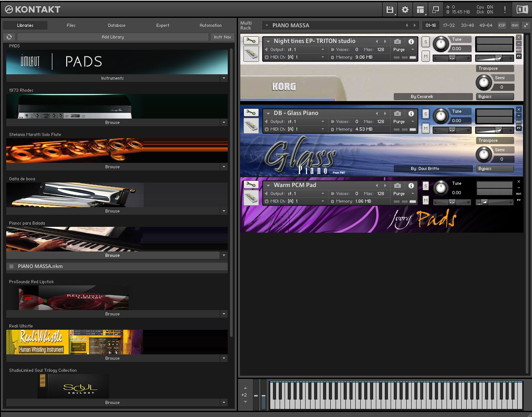This screenshot has width=532, height=417.
Task: Click camera snapshot icon on DB - Glass Piano
Action: (398, 113)
